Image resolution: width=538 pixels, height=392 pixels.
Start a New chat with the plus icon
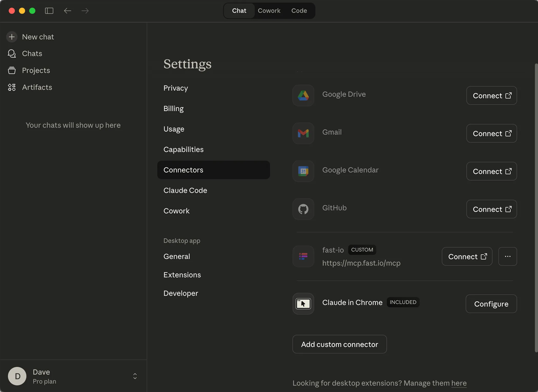click(x=12, y=37)
